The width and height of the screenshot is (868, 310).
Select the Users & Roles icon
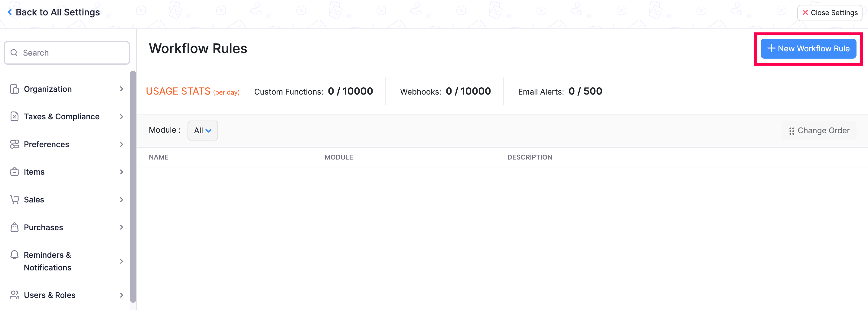tap(14, 295)
